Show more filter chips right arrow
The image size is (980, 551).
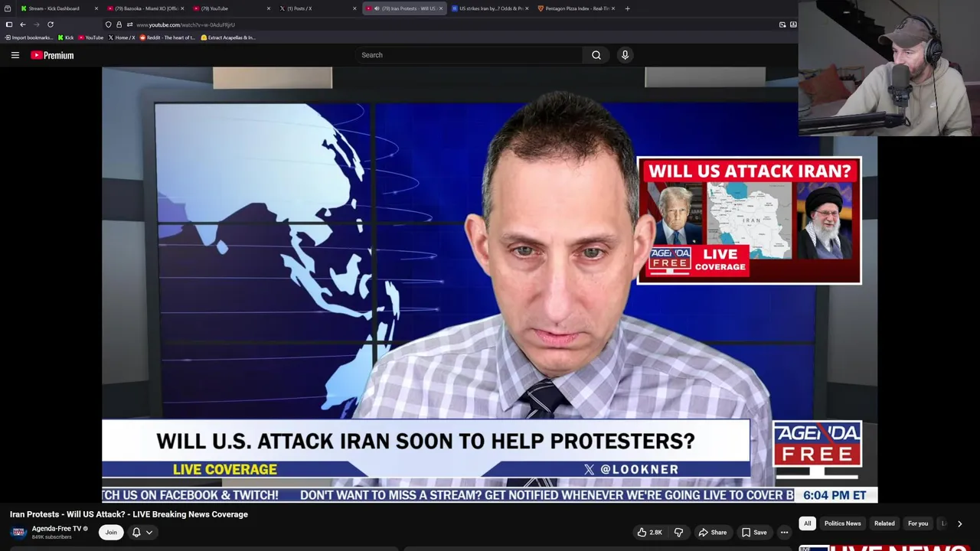point(959,524)
